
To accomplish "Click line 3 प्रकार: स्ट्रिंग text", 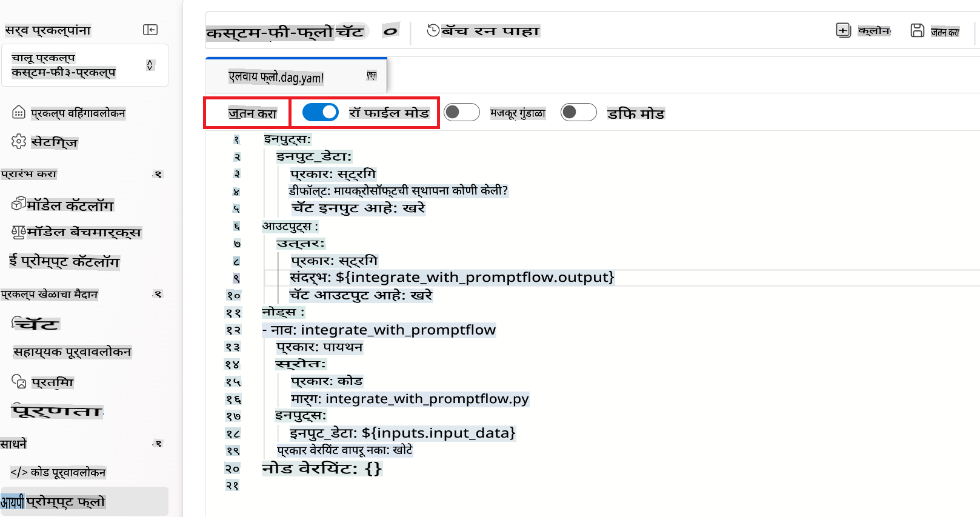I will pos(333,175).
